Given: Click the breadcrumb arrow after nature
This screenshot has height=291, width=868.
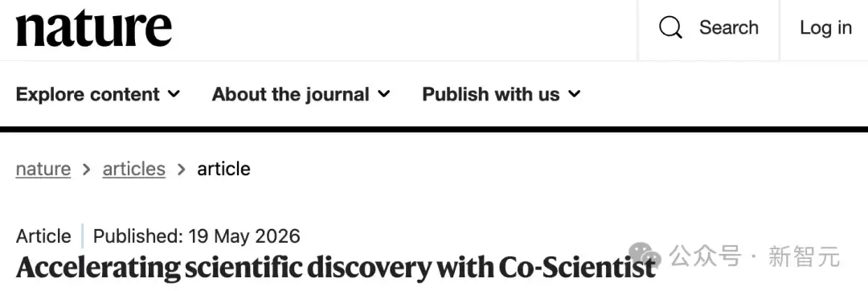Looking at the screenshot, I should [86, 170].
